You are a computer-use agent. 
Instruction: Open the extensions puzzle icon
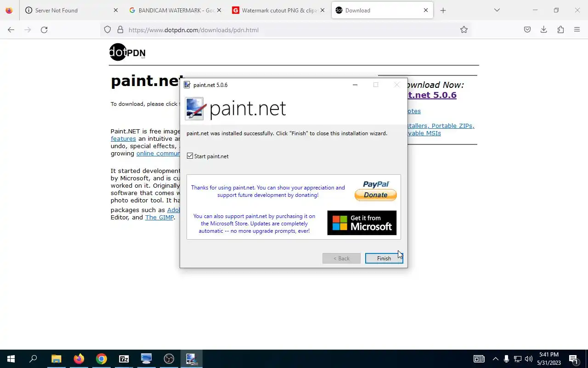click(560, 30)
